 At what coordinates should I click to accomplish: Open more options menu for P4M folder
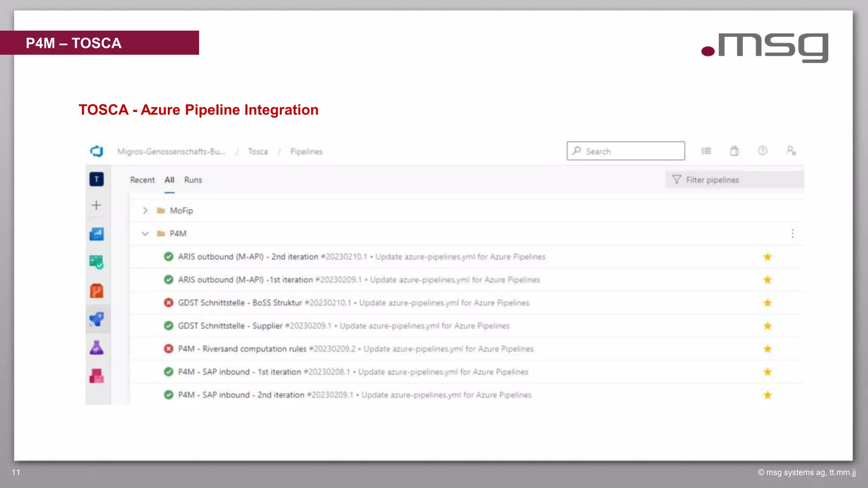792,233
